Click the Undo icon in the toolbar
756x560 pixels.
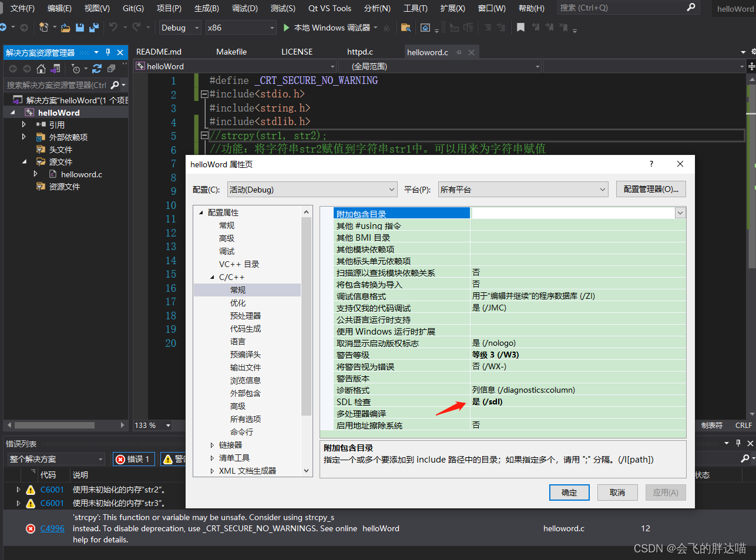(114, 27)
